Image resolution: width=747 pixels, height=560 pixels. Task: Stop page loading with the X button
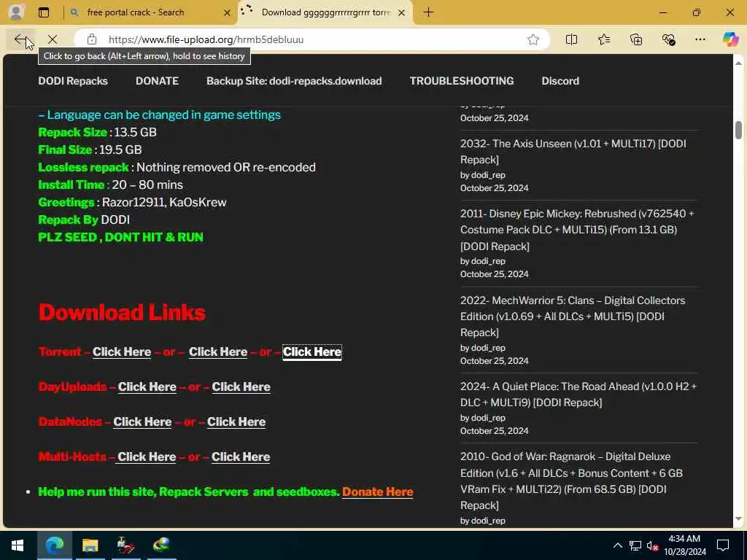click(x=53, y=39)
